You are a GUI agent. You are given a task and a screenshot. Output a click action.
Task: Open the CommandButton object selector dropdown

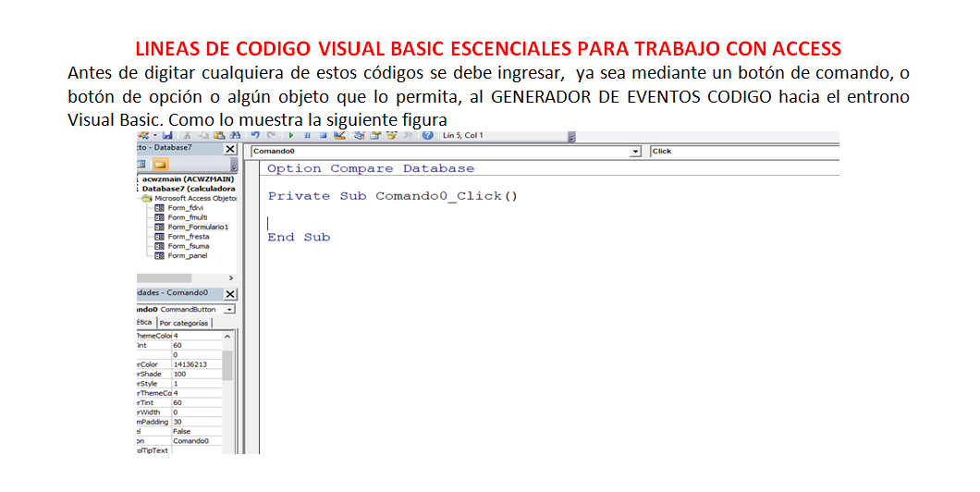(x=229, y=310)
